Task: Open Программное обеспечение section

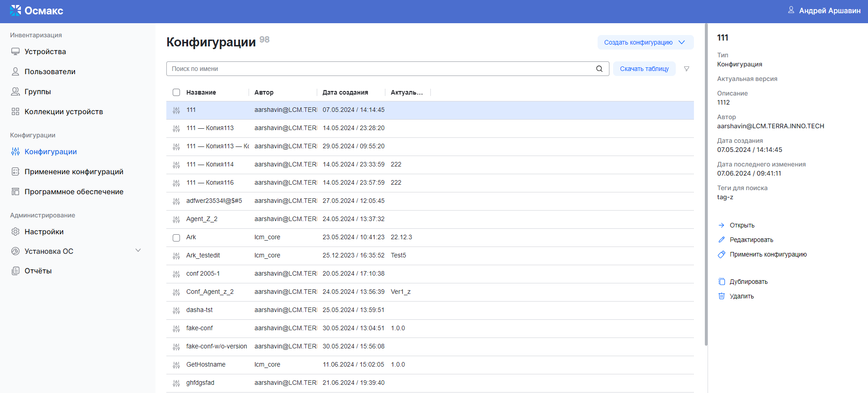Action: click(x=74, y=191)
